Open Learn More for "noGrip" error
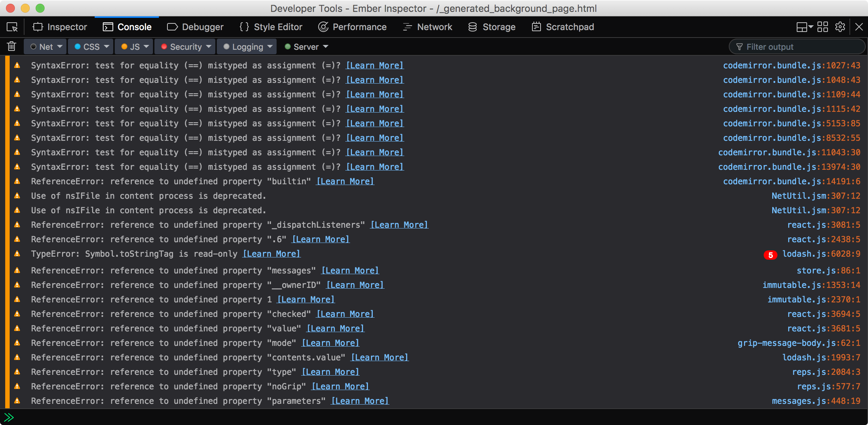Screen dimensions: 868x425 340,386
